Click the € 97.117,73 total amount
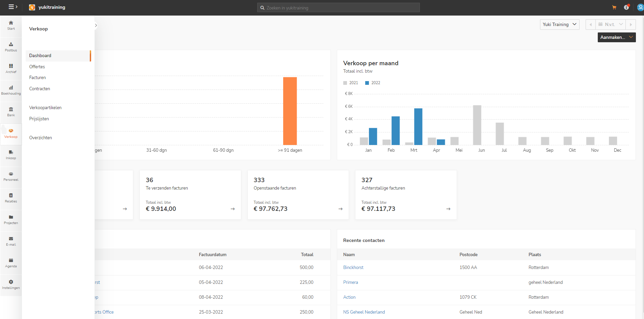The width and height of the screenshot is (644, 319). 378,209
